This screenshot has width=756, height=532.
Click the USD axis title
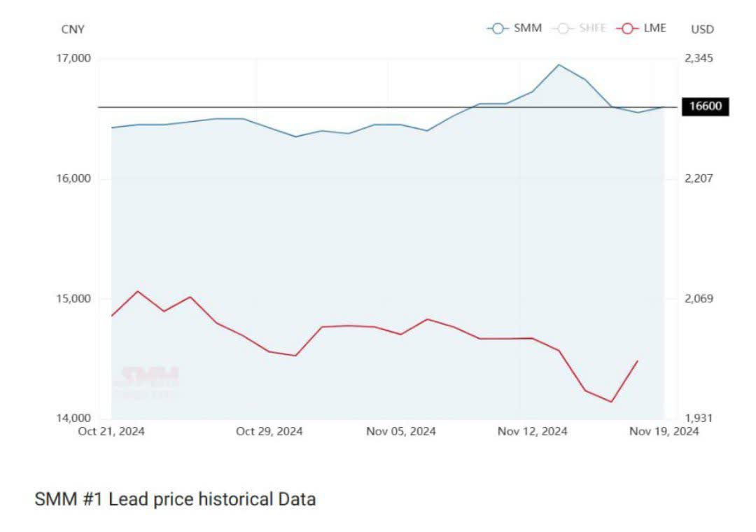tap(701, 29)
